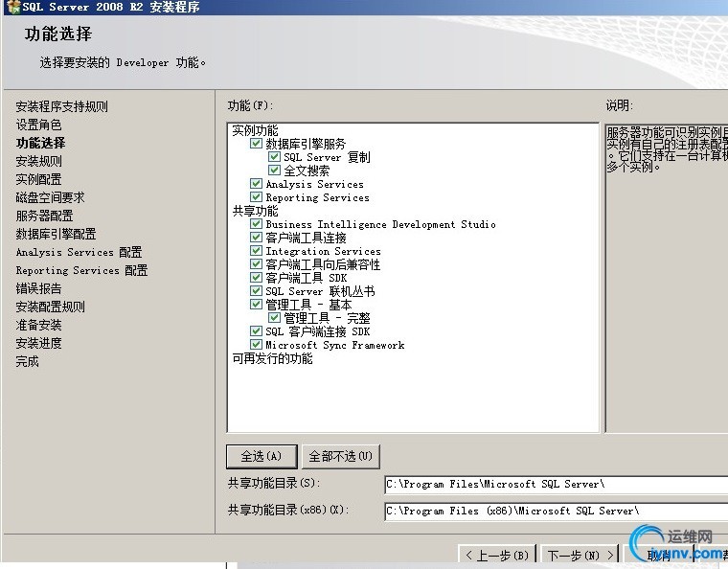Click the SQL Server setup title bar icon
The width and height of the screenshot is (728, 569).
(14, 7)
